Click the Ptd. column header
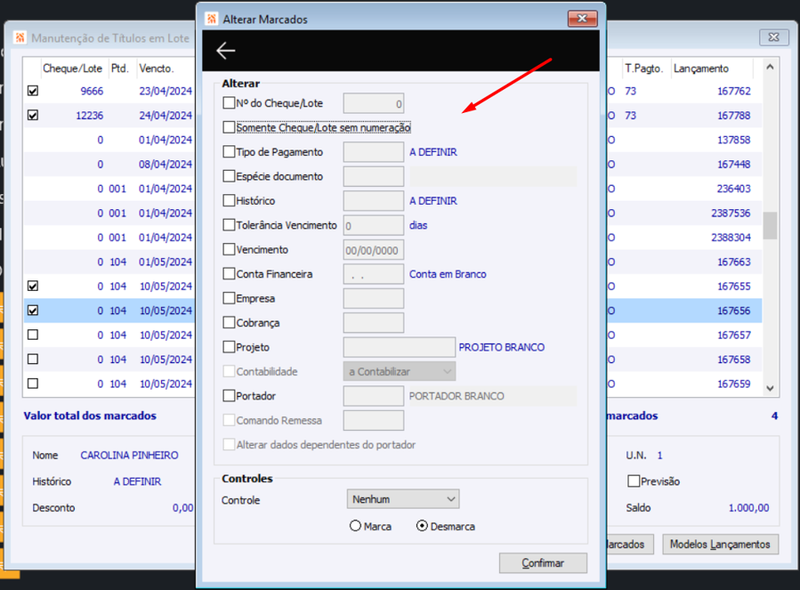 tap(120, 68)
